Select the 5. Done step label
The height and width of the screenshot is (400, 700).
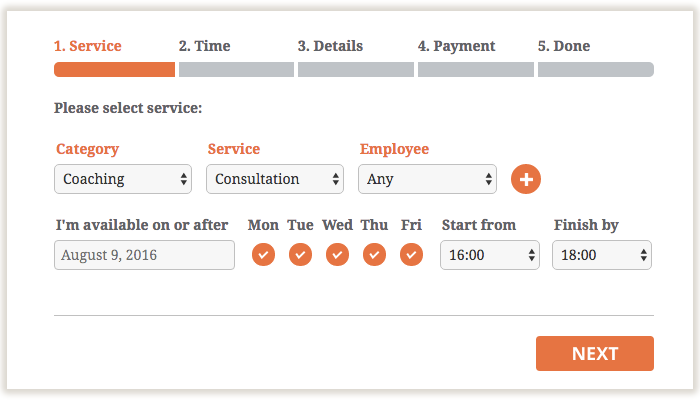(564, 46)
